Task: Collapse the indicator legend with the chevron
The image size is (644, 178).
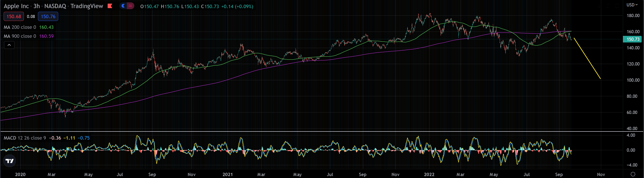Action: click(9, 45)
